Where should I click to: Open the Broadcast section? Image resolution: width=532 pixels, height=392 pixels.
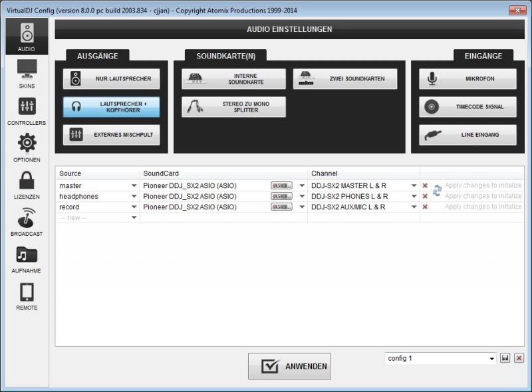(x=27, y=222)
